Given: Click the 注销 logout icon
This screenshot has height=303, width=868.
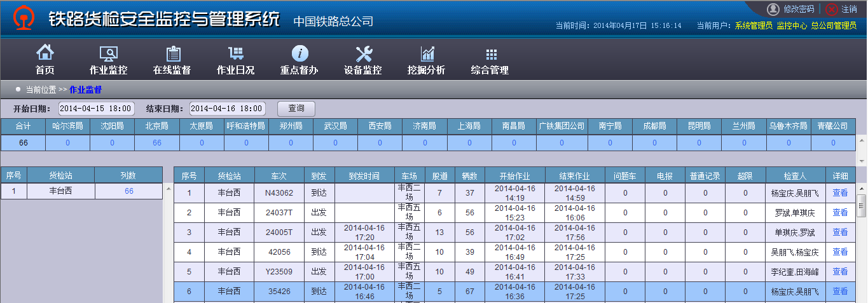Looking at the screenshot, I should click(x=832, y=10).
